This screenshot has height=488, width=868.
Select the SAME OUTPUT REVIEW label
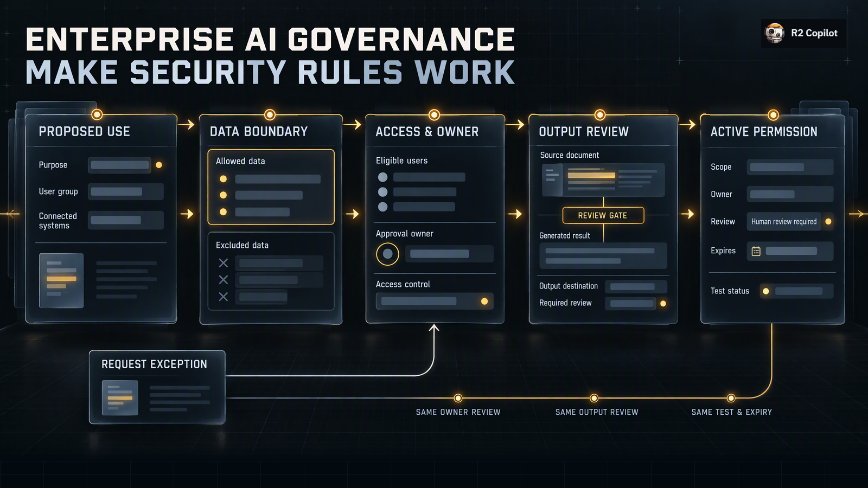pyautogui.click(x=597, y=412)
